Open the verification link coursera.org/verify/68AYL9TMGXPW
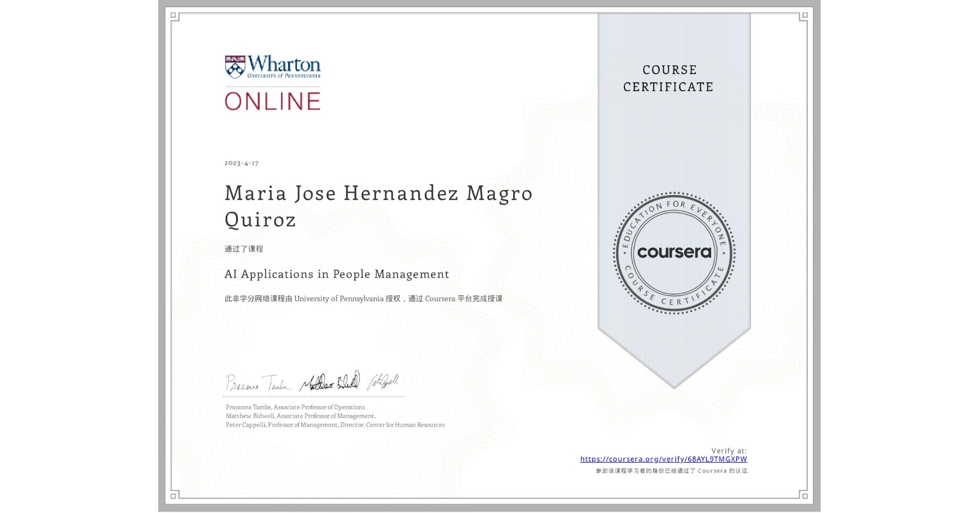 (663, 459)
